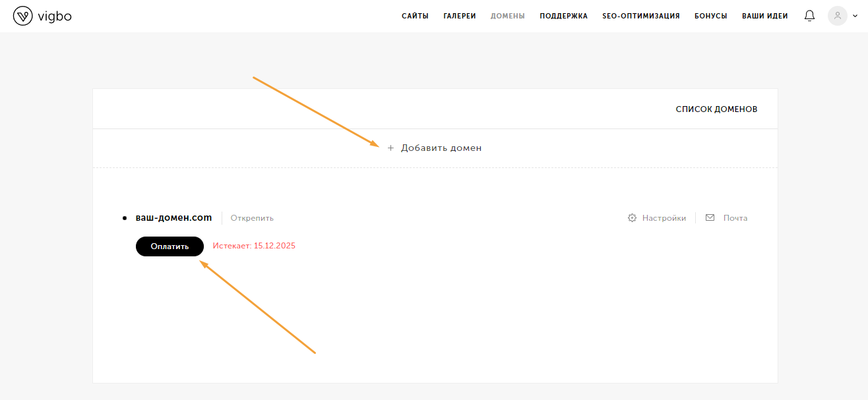
Task: Switch to the Список доменов tab
Action: tap(716, 109)
